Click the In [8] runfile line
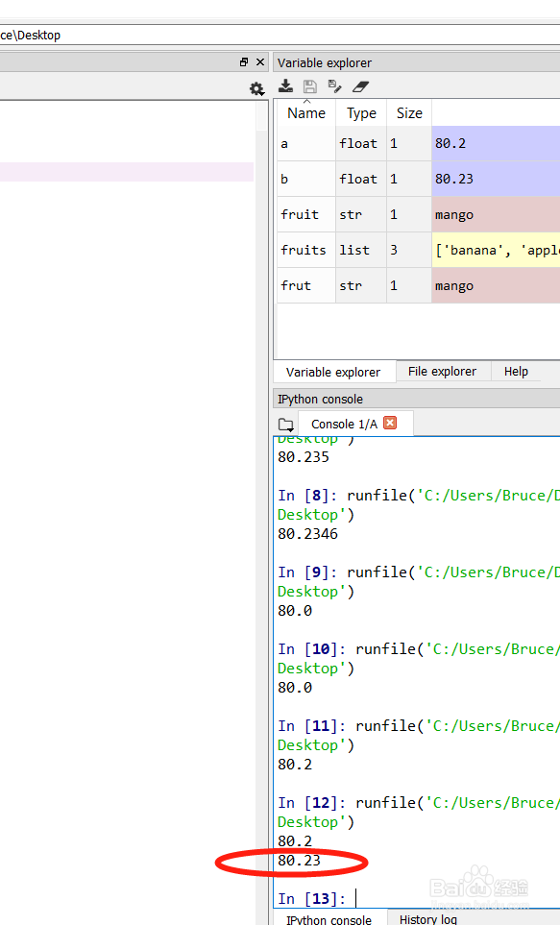The width and height of the screenshot is (560, 925). click(x=419, y=496)
